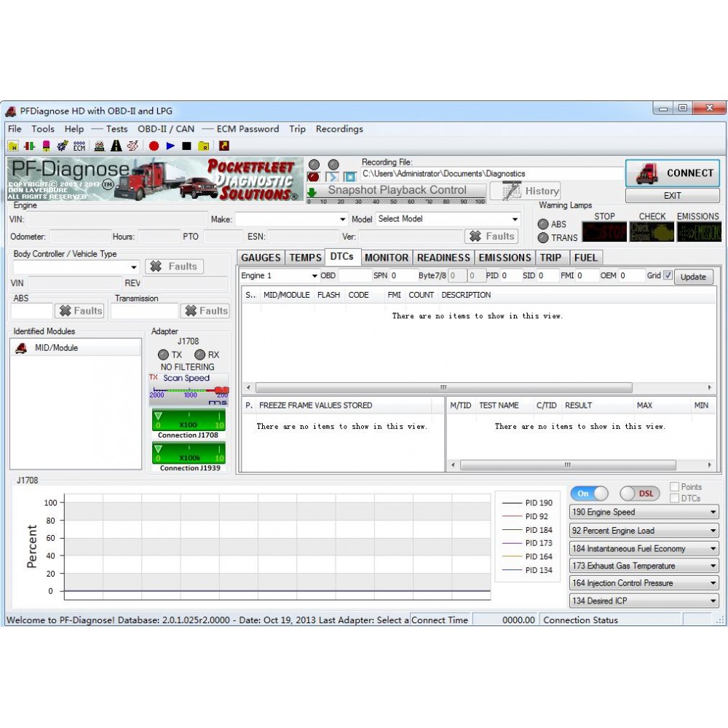Start recording with the red circle toolbar icon
The width and height of the screenshot is (728, 728).
pyautogui.click(x=154, y=146)
